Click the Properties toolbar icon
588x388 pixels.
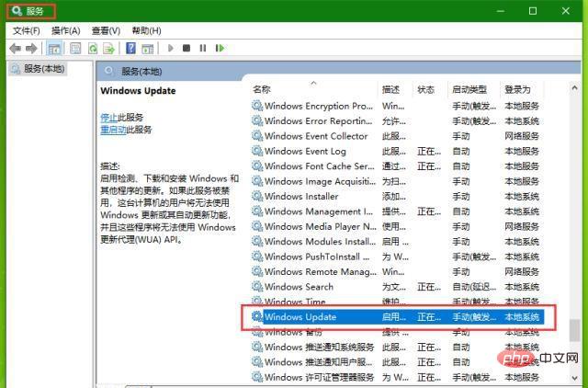(75, 49)
